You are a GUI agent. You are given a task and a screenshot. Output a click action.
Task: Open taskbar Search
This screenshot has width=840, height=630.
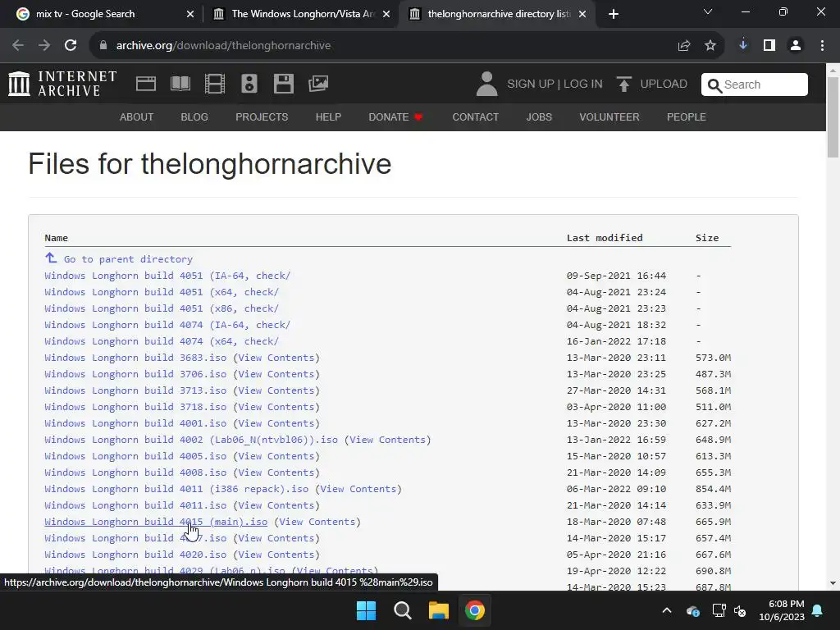[x=402, y=610]
